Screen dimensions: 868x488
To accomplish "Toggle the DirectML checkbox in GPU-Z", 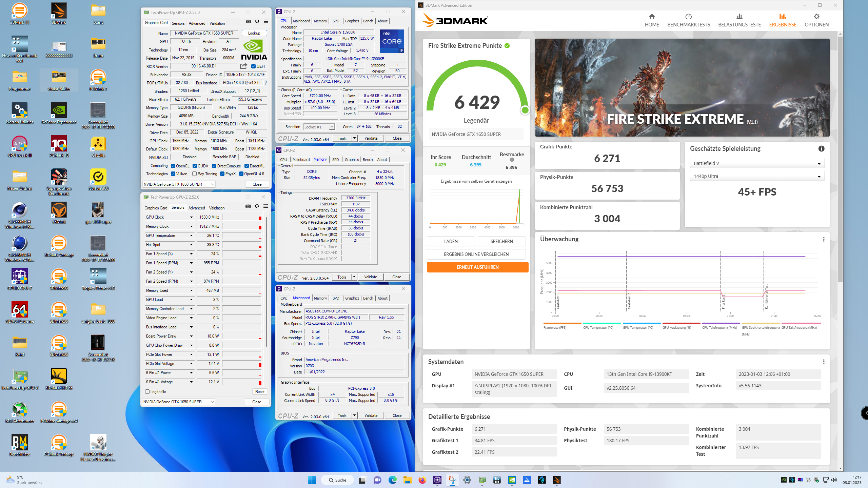I will pyautogui.click(x=247, y=166).
